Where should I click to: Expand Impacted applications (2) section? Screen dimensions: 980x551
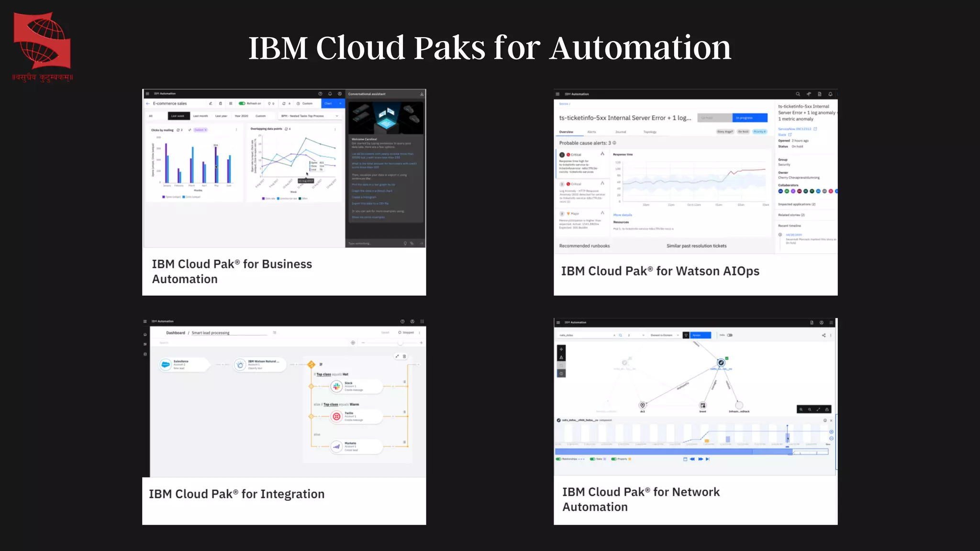[797, 204]
